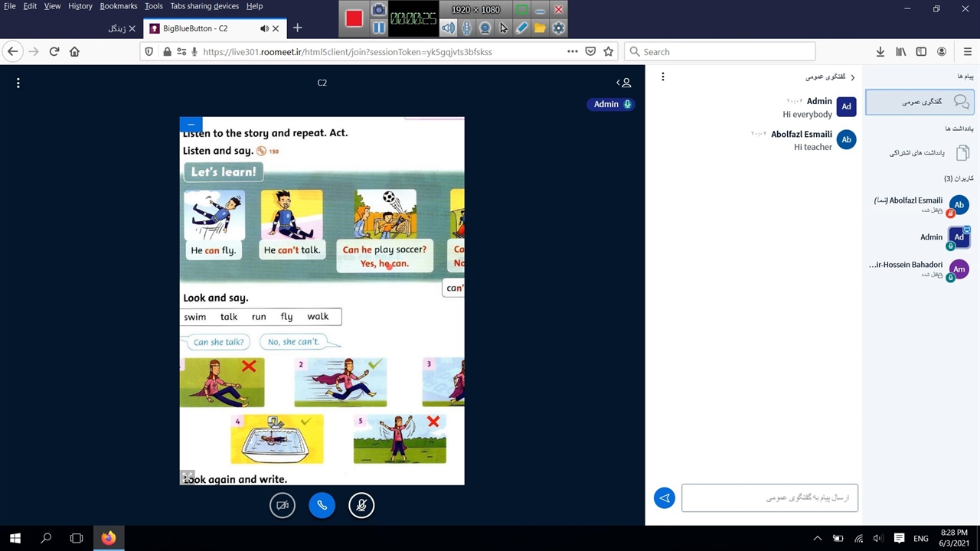The width and height of the screenshot is (980, 551).
Task: Pause the screen recording
Action: 378,28
